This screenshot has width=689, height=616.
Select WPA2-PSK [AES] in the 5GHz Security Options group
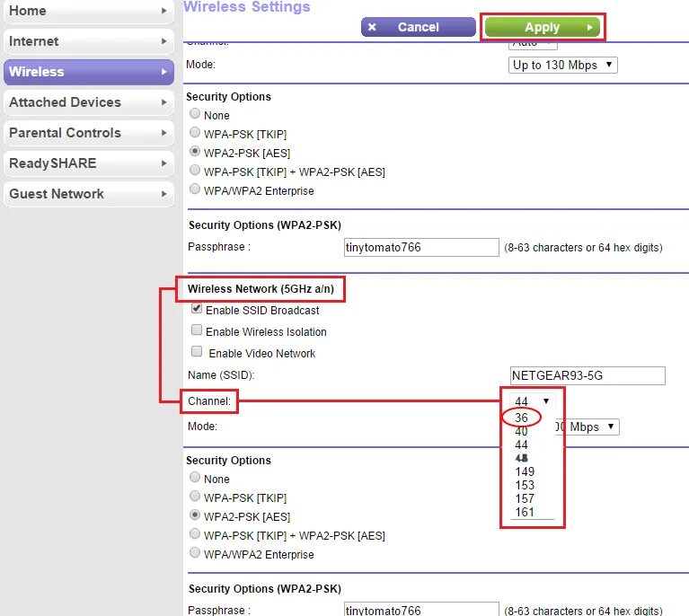click(x=195, y=515)
